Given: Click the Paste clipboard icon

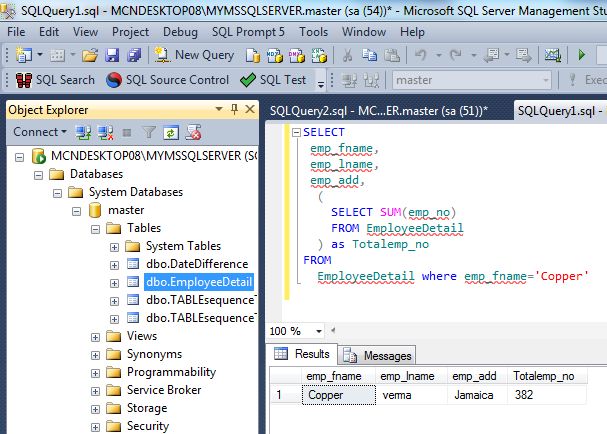Looking at the screenshot, I should point(392,55).
